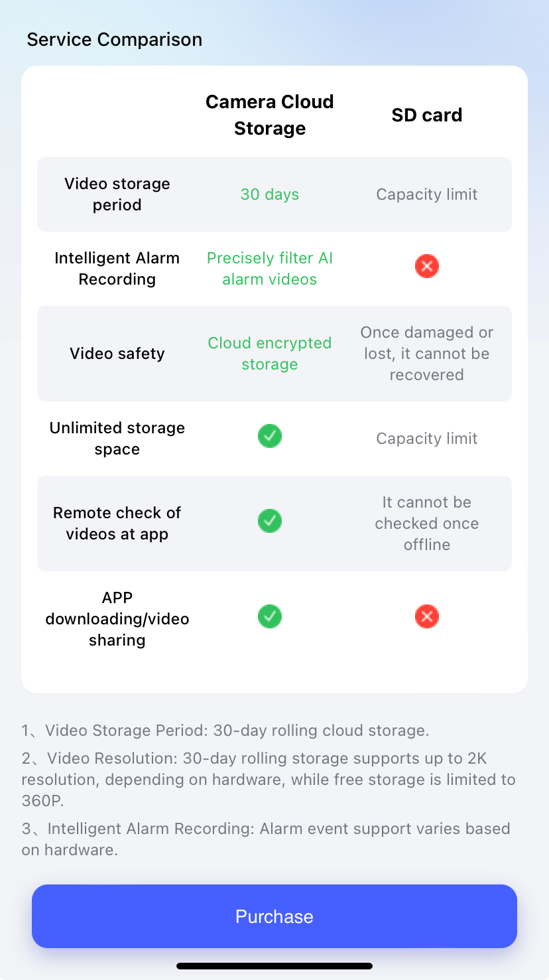Tap the Video storage period row label

pos(117,194)
